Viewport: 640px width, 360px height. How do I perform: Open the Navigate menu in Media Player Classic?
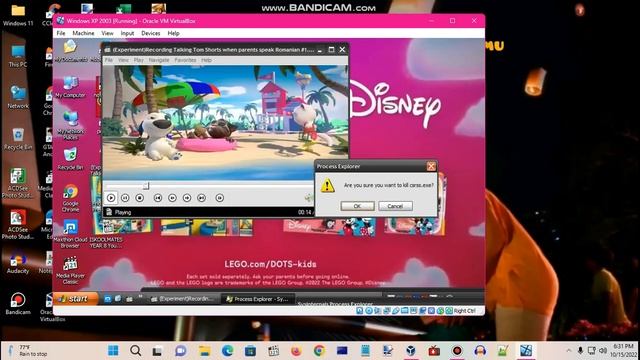pos(159,60)
